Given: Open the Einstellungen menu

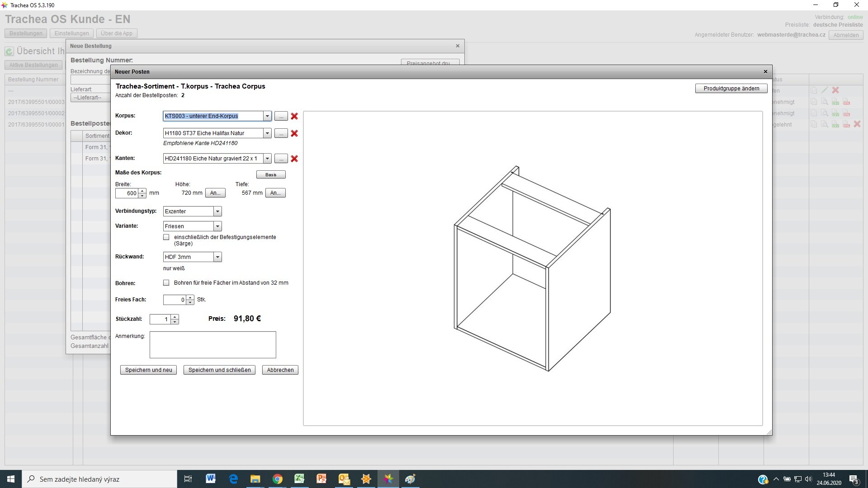Looking at the screenshot, I should (x=71, y=33).
